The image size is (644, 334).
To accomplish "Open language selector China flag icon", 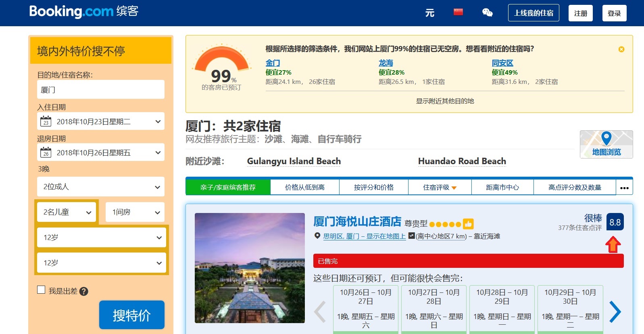I will coord(458,12).
